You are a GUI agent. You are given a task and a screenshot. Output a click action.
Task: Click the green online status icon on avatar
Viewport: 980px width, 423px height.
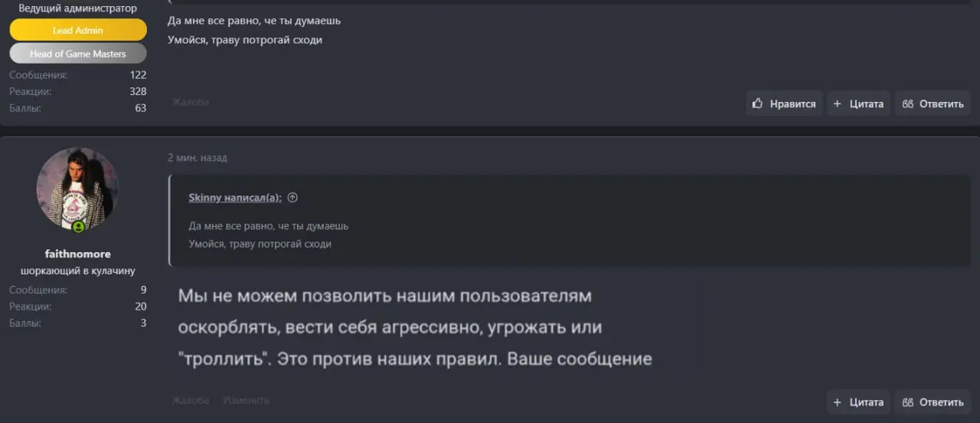click(78, 227)
